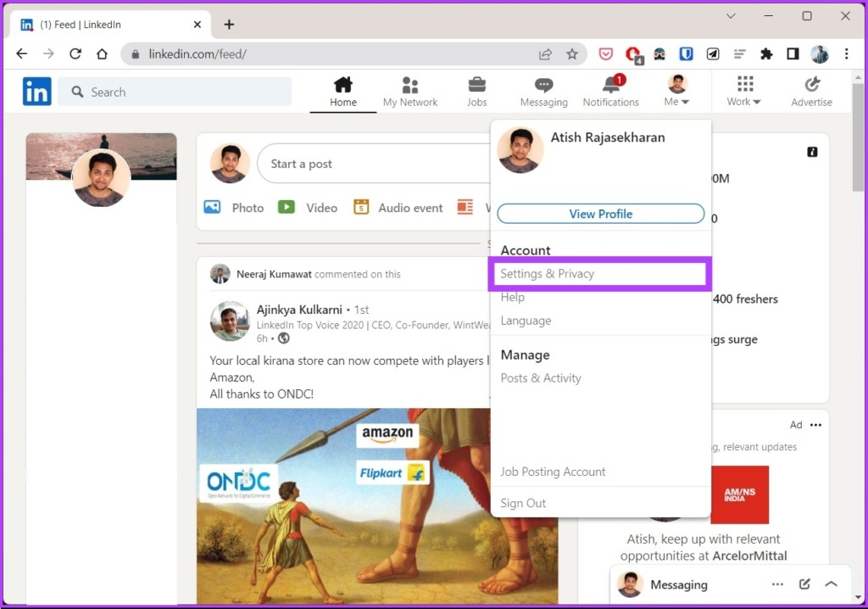Click Start a post field
The height and width of the screenshot is (609, 868).
pos(374,164)
